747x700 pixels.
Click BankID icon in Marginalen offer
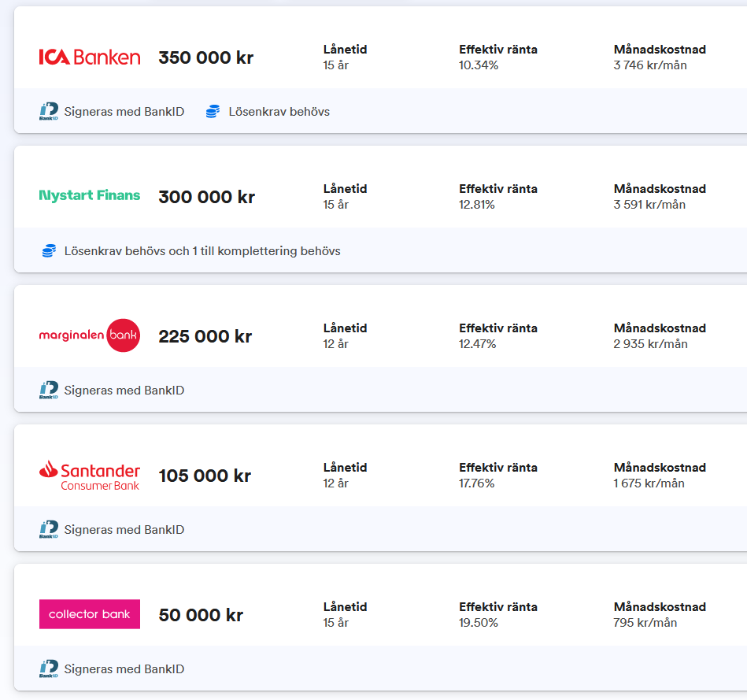(49, 391)
